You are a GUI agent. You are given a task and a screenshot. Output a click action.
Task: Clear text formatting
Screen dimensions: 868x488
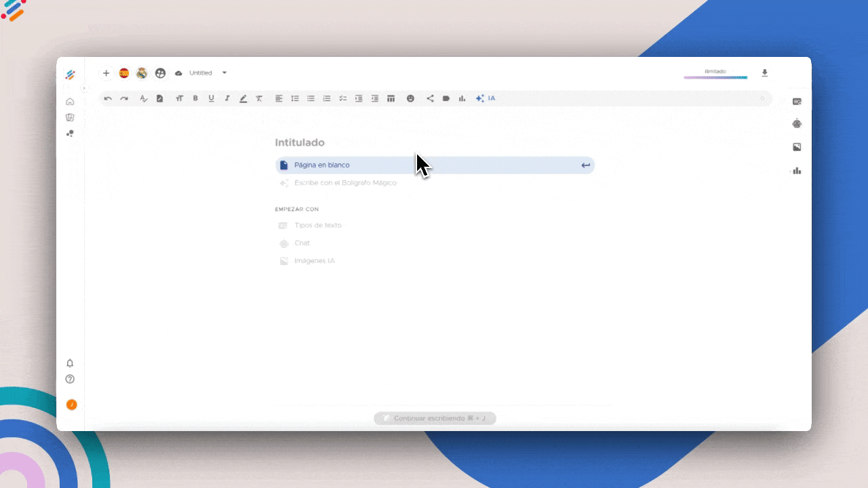(259, 98)
